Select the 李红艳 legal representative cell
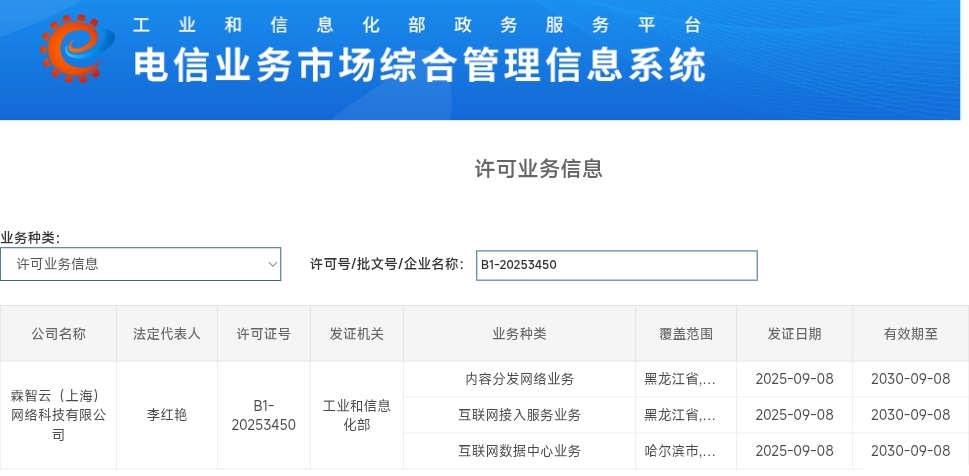969x476 pixels. click(167, 415)
